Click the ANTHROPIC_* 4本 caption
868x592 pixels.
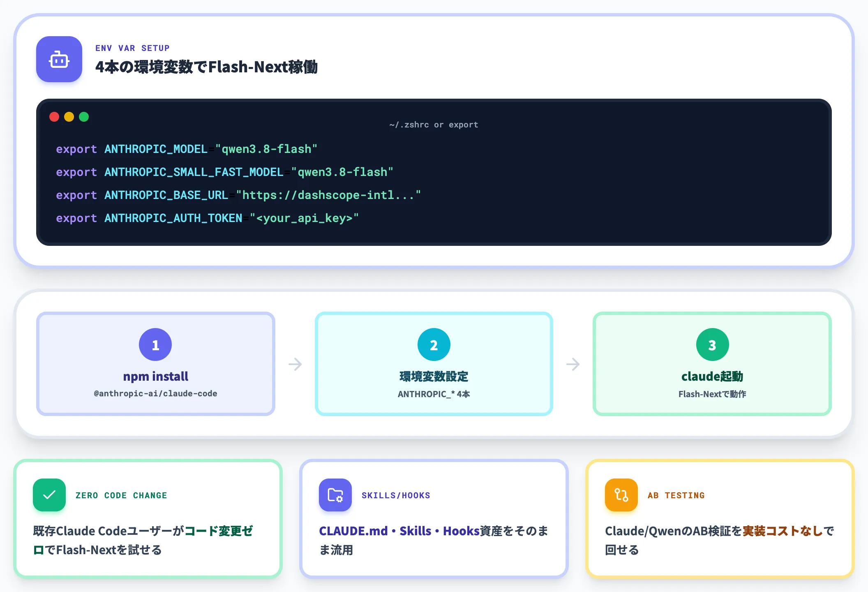(434, 394)
